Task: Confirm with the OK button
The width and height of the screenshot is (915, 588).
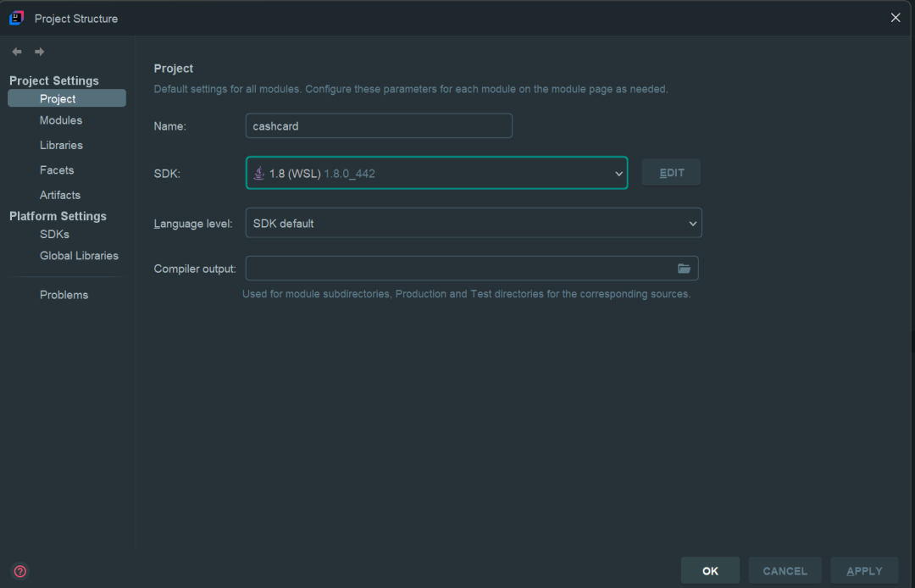Action: [x=710, y=570]
